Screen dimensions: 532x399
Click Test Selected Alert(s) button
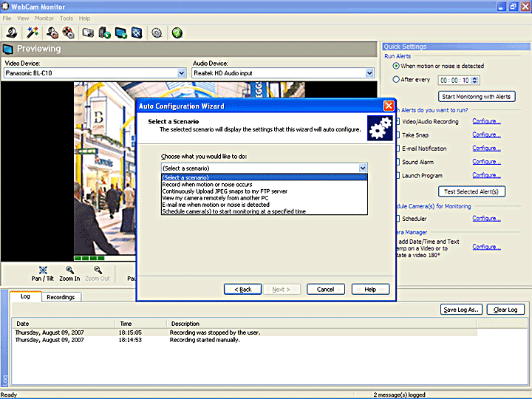471,191
